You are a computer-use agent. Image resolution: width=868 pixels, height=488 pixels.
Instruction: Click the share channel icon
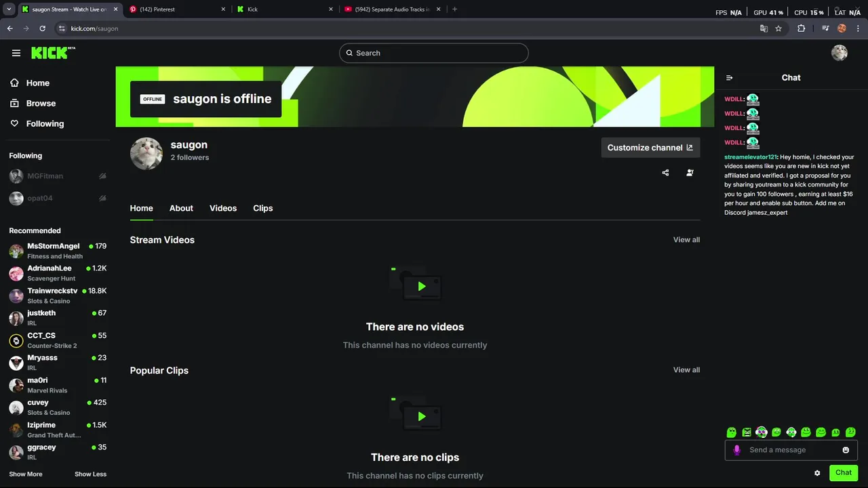665,173
